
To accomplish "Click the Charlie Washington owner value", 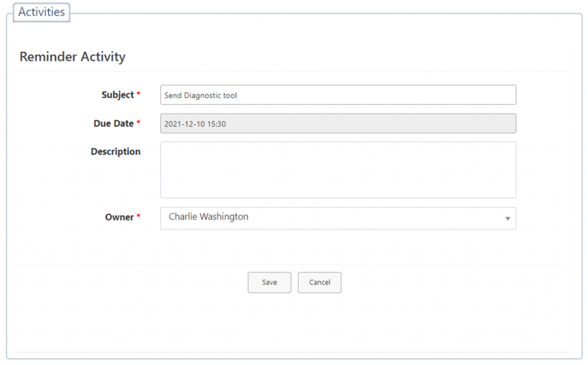I will (x=208, y=217).
